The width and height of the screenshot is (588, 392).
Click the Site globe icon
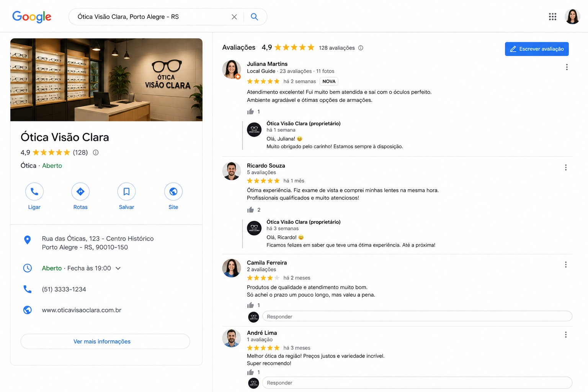tap(173, 191)
